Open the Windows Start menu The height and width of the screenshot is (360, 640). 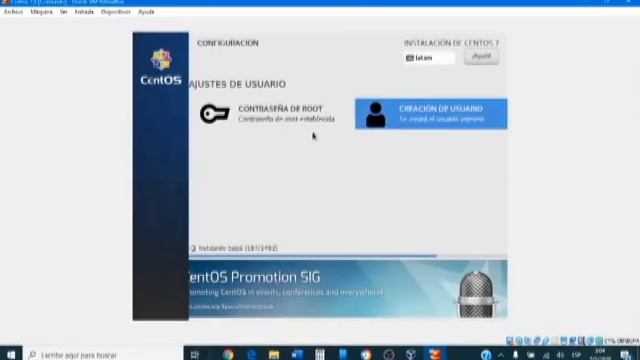click(x=11, y=354)
